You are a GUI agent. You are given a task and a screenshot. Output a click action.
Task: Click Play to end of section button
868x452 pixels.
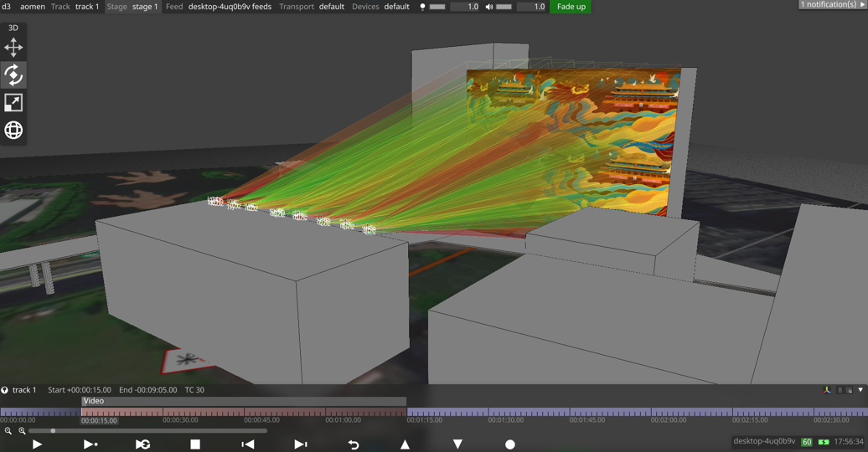[x=90, y=444]
